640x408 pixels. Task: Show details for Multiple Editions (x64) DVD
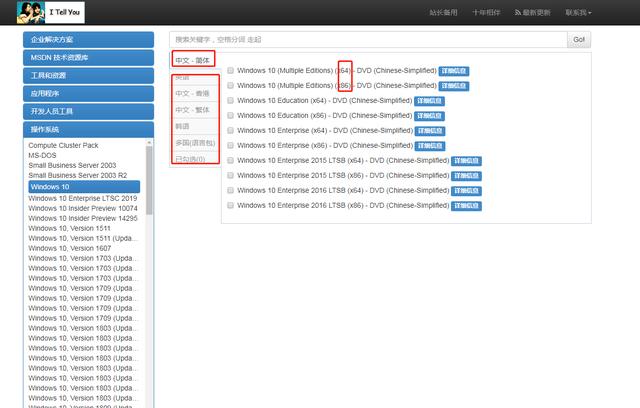453,71
